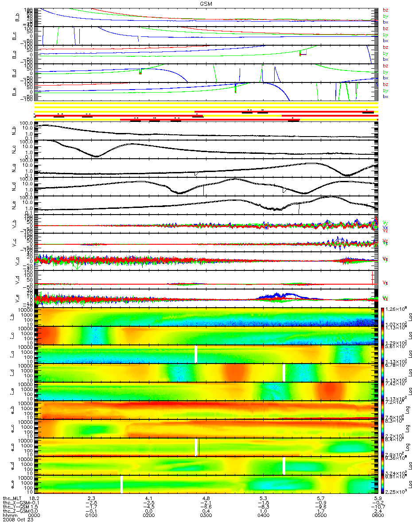Click the velocity legend beside panel V_c

click(x=385, y=242)
